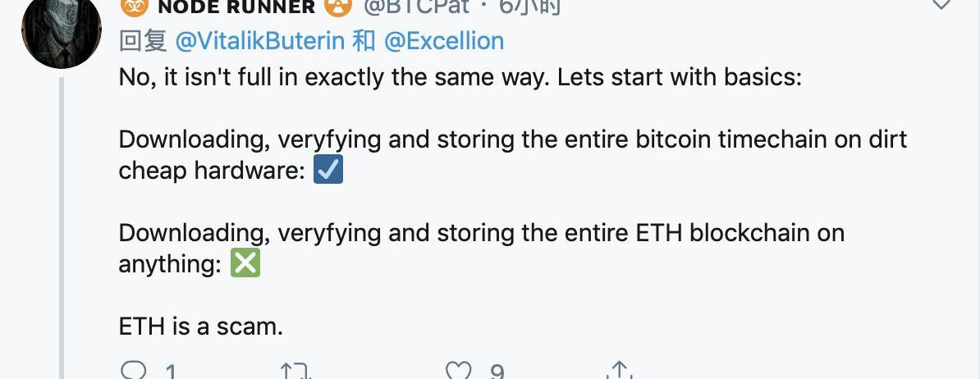The height and width of the screenshot is (379, 980).
Task: Click the biohazard emoji before NODE RUNNER
Action: click(x=133, y=7)
